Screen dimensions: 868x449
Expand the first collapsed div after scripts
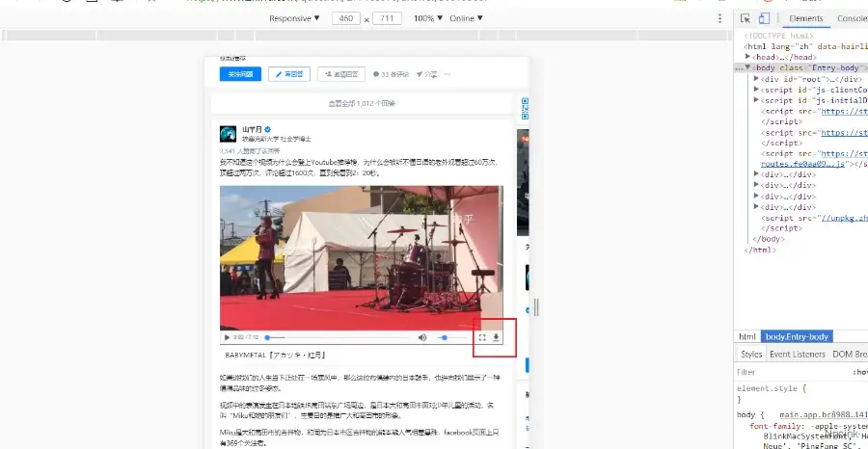tap(756, 174)
